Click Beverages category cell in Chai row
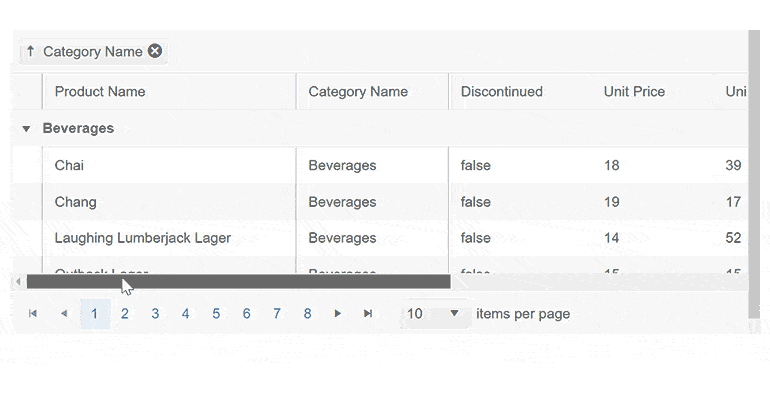770x395 pixels. pyautogui.click(x=373, y=165)
